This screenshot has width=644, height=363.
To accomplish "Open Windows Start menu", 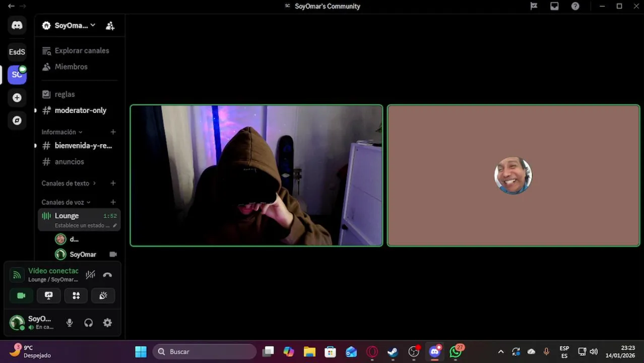I will pyautogui.click(x=141, y=351).
